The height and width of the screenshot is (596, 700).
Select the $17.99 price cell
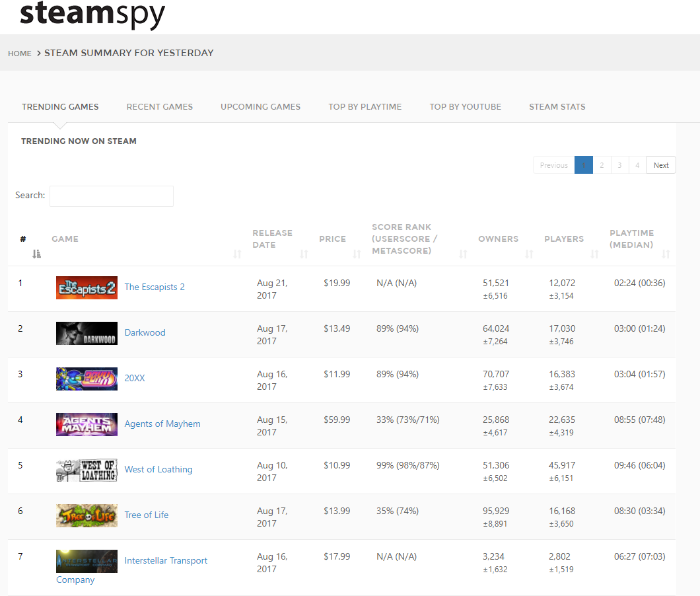click(337, 556)
